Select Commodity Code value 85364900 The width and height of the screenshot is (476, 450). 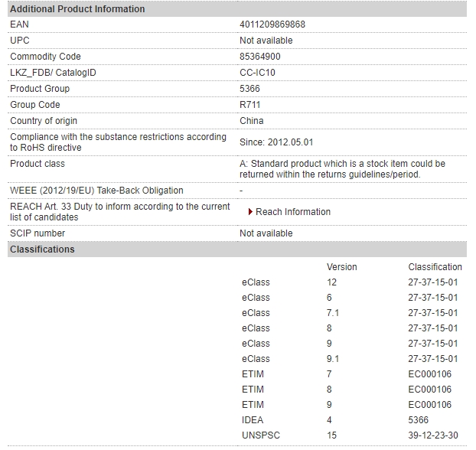pyautogui.click(x=260, y=57)
